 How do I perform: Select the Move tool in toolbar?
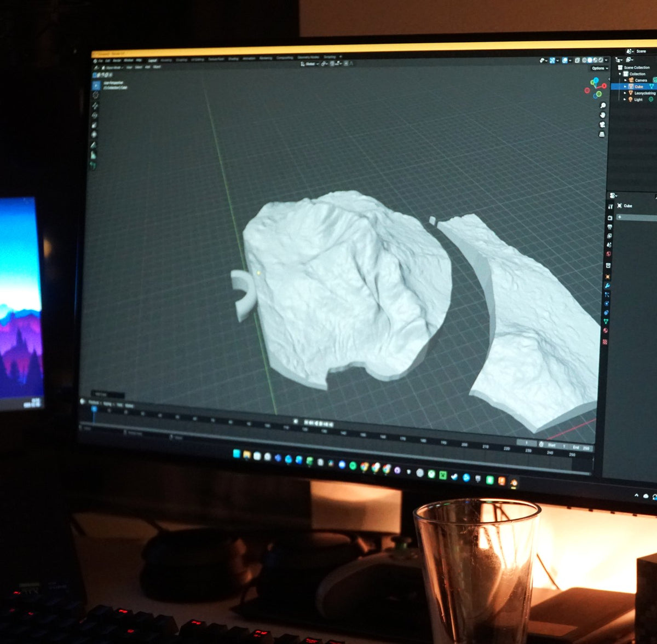tap(95, 106)
